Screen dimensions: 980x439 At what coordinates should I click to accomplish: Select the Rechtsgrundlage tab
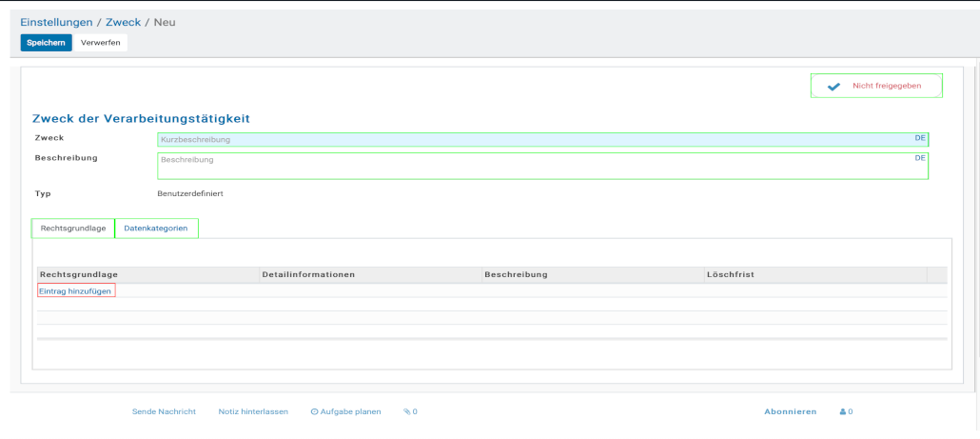pyautogui.click(x=73, y=229)
